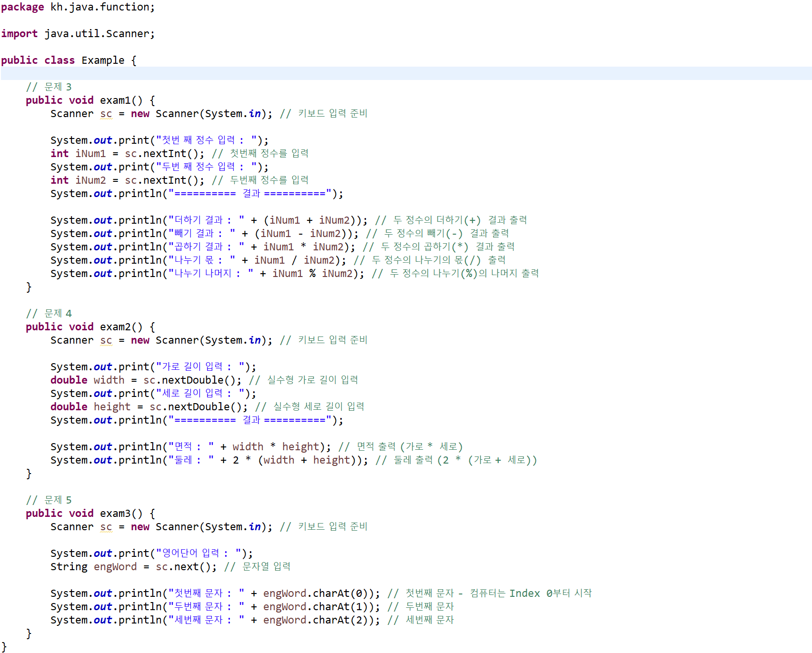The height and width of the screenshot is (653, 812).
Task: Click the 'String engWord = sc.next()' line
Action: tap(134, 567)
